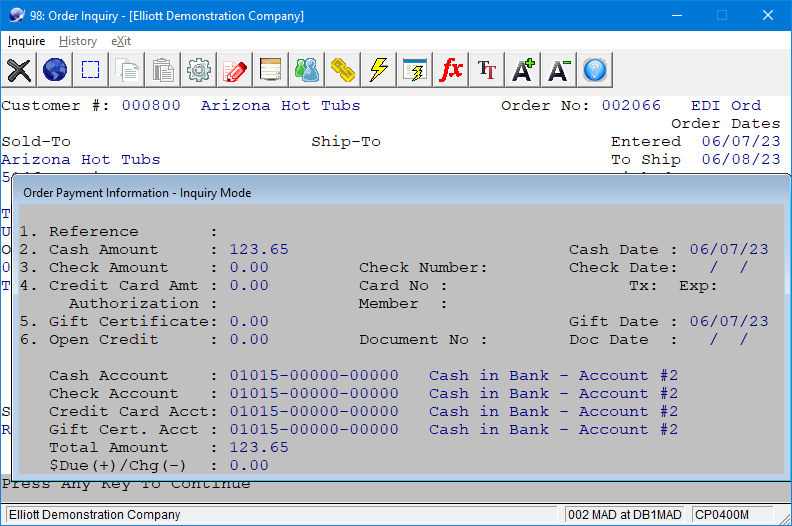Open the notepad list toolbar icon
Image resolution: width=792 pixels, height=526 pixels.
tap(271, 70)
